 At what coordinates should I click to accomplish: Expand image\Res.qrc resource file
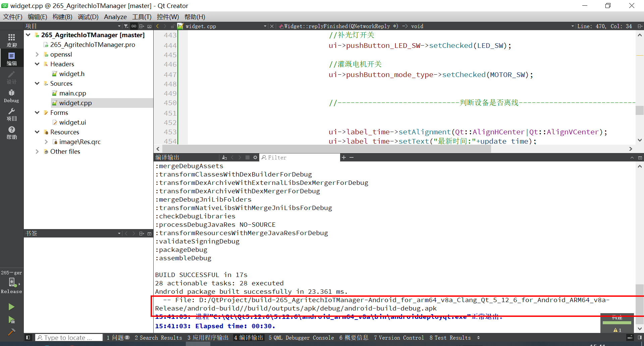(46, 142)
